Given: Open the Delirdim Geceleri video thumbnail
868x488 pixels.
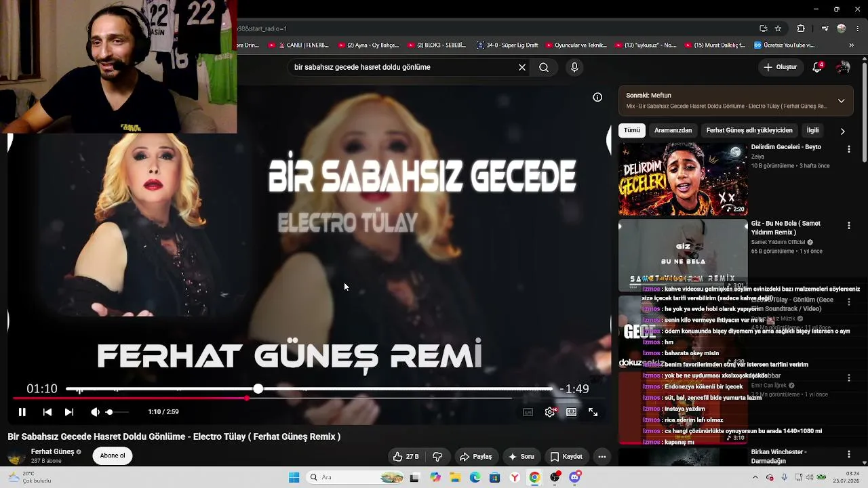Looking at the screenshot, I should [x=683, y=179].
